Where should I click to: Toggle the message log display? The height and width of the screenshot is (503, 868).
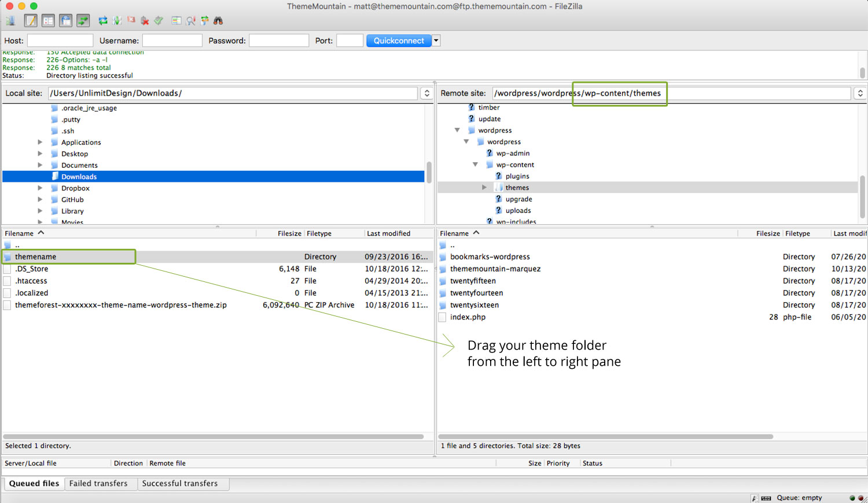click(31, 21)
